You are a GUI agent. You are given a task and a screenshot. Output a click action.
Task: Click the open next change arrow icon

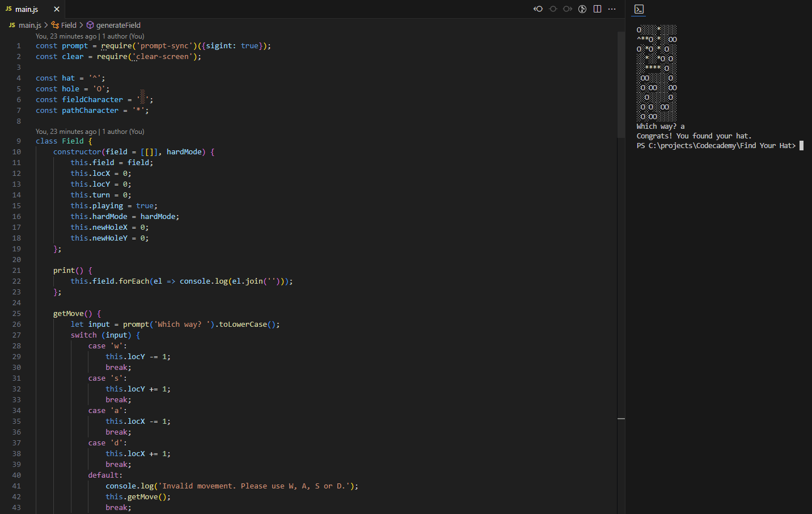click(x=568, y=9)
